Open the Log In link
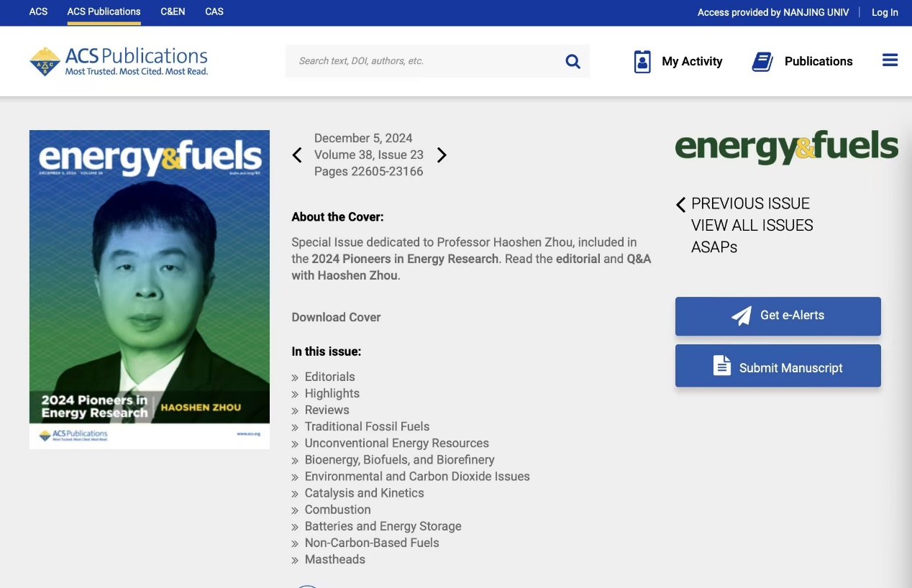The height and width of the screenshot is (588, 912). pos(885,12)
